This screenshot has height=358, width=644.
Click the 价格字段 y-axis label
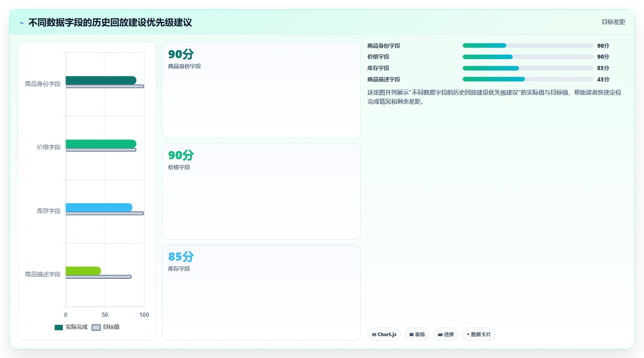coord(49,147)
